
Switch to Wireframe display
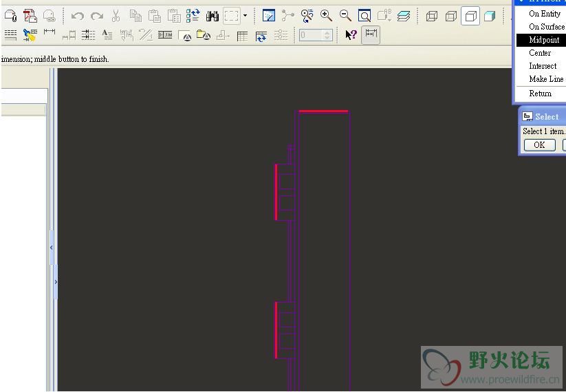[432, 16]
